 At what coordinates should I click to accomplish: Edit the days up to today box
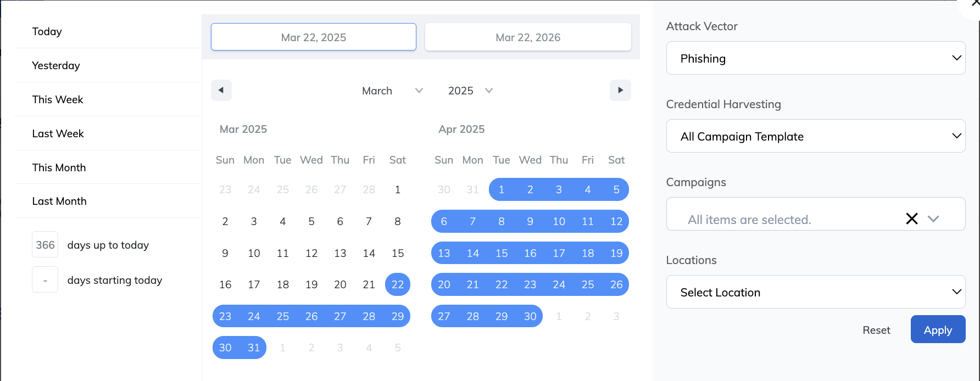(x=45, y=245)
